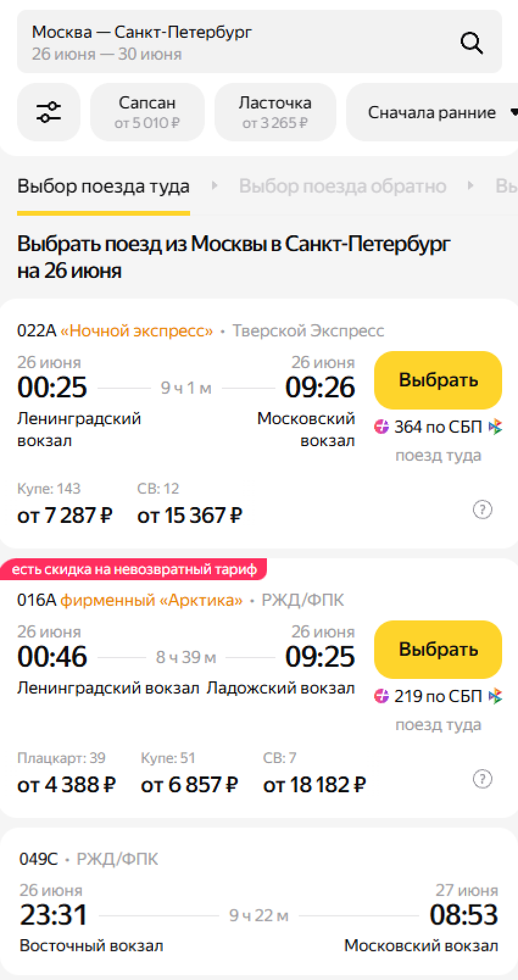This screenshot has height=980, width=518.
Task: Select Плацкарт price от 4 388 ₽
Action: (66, 785)
